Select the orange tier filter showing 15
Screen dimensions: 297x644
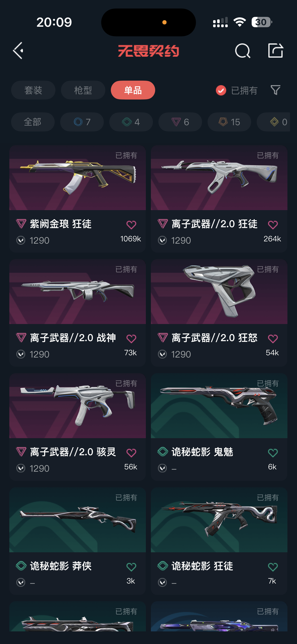click(229, 122)
